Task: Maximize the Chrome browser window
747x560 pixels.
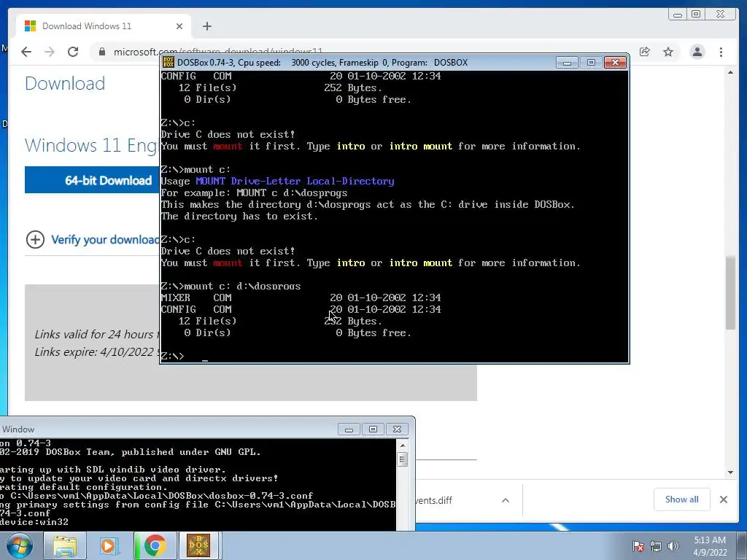Action: tap(696, 15)
